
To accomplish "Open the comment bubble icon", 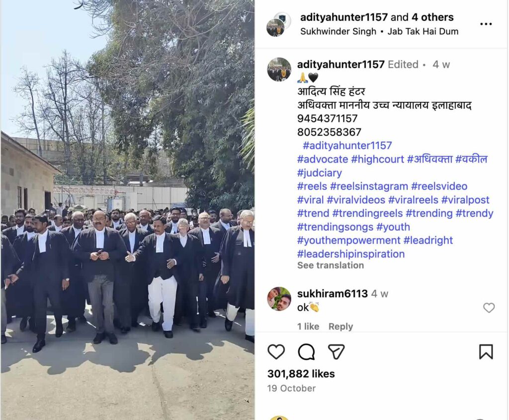I will coord(306,352).
